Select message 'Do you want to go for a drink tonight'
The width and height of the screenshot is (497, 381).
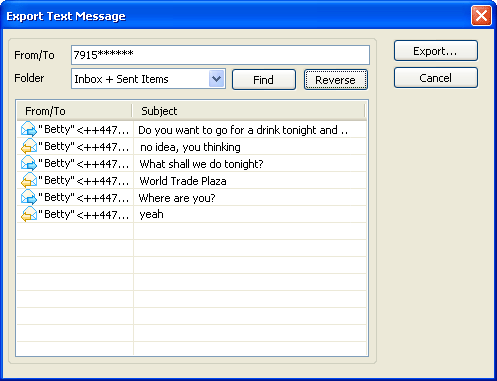[x=192, y=130]
